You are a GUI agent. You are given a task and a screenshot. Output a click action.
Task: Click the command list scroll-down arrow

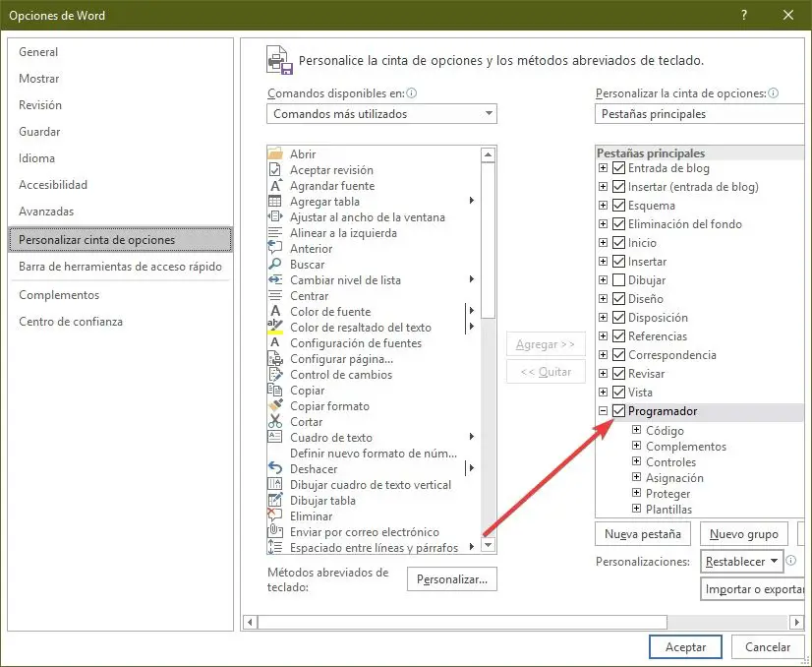488,545
